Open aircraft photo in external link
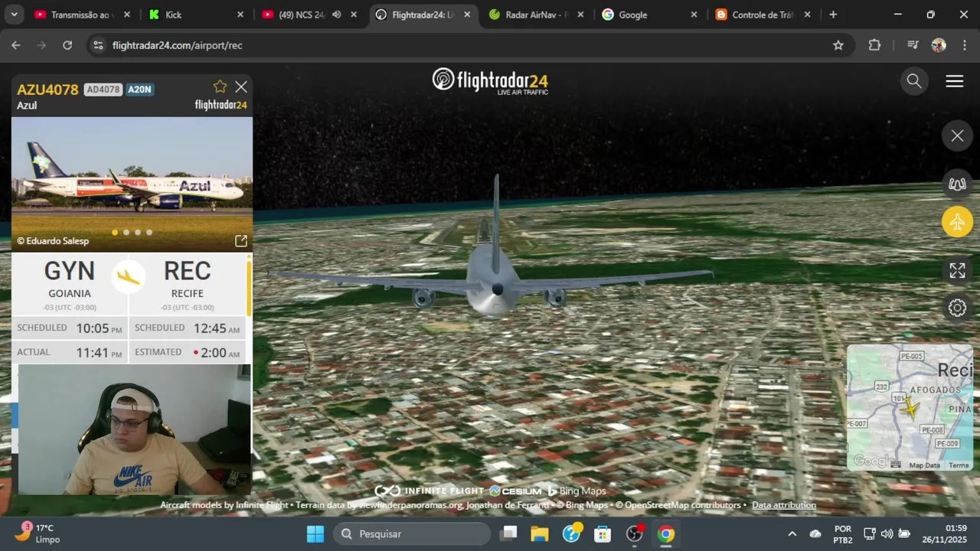 [x=241, y=241]
